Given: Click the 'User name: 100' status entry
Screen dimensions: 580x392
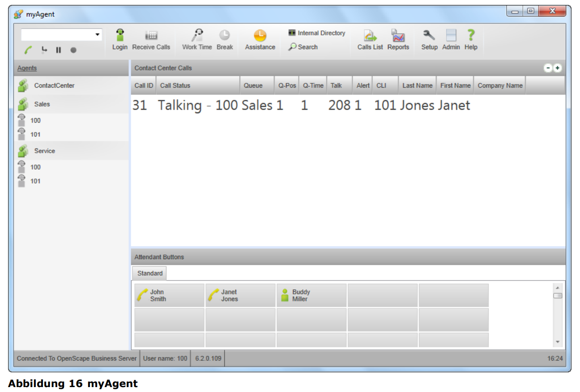Looking at the screenshot, I should coord(165,358).
